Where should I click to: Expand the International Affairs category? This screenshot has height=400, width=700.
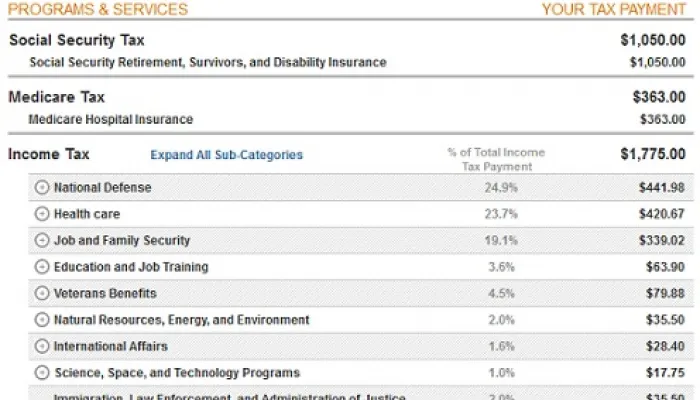41,346
